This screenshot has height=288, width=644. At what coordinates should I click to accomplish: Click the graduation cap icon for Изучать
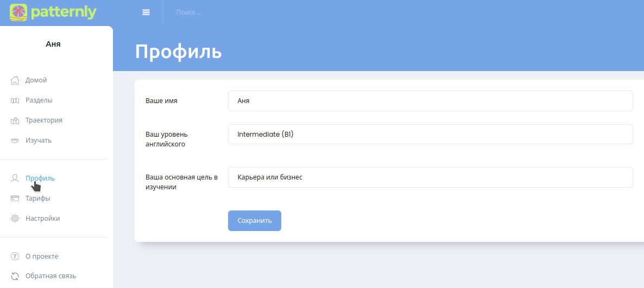point(15,140)
